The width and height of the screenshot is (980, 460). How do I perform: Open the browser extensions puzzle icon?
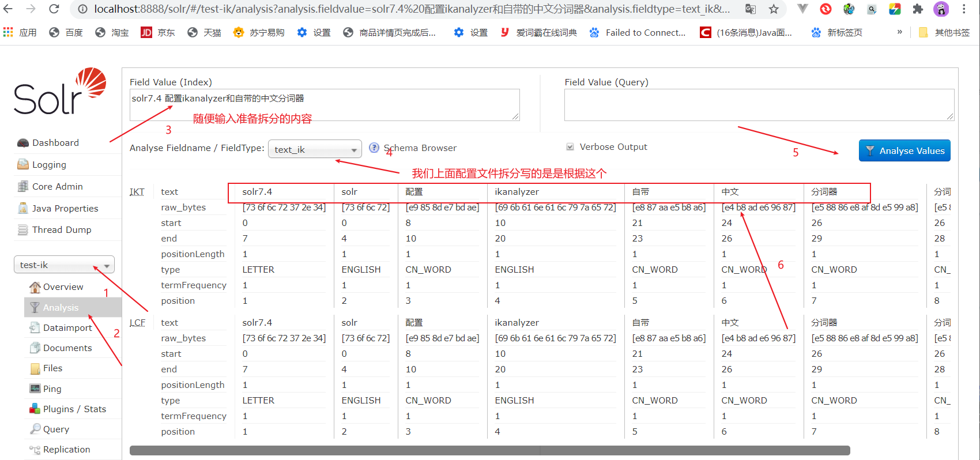point(918,9)
